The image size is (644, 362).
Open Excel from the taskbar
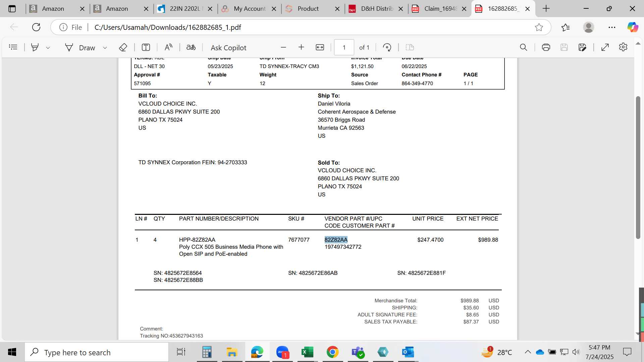307,352
